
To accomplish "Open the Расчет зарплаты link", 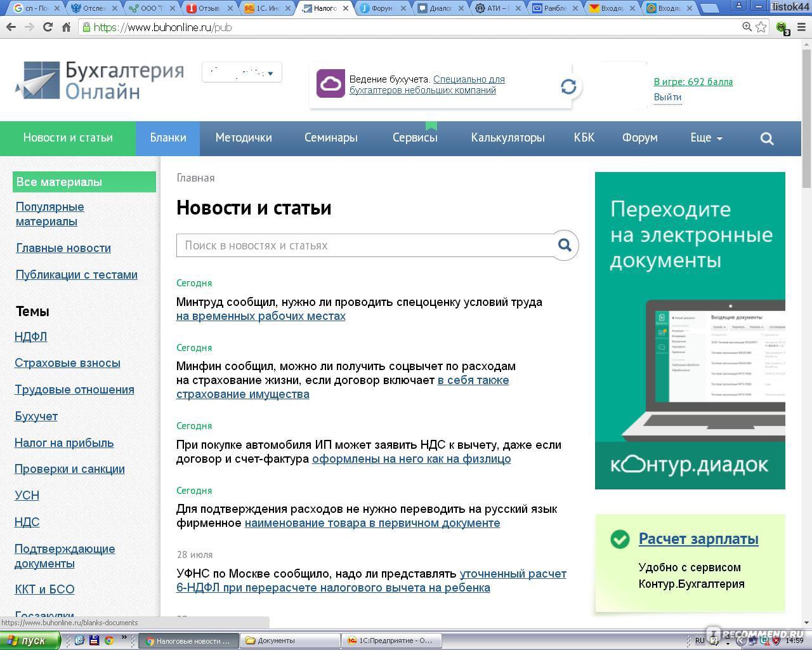I will [698, 539].
